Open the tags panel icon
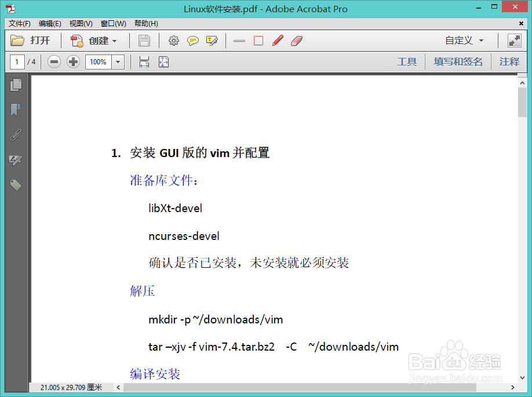This screenshot has width=532, height=397. pyautogui.click(x=16, y=185)
